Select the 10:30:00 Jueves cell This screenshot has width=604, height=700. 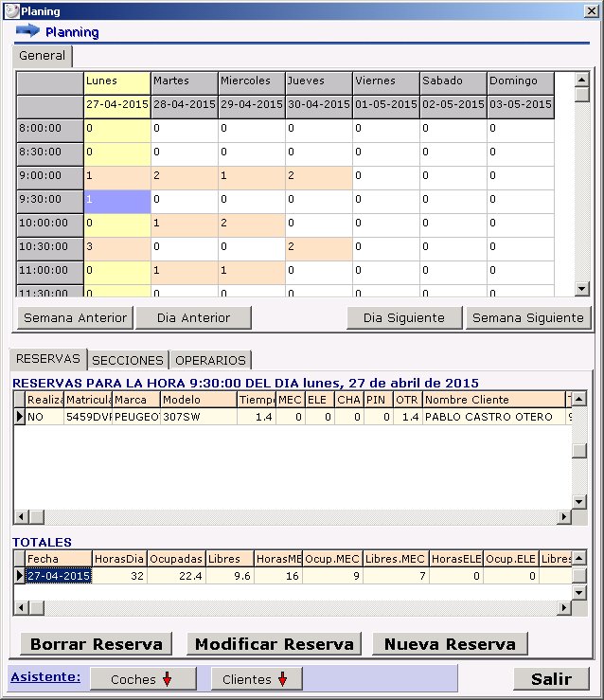pyautogui.click(x=319, y=249)
